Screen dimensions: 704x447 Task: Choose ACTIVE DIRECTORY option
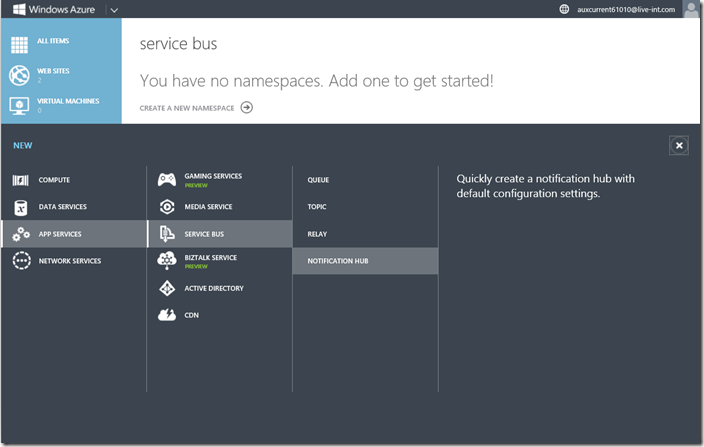[x=214, y=289]
